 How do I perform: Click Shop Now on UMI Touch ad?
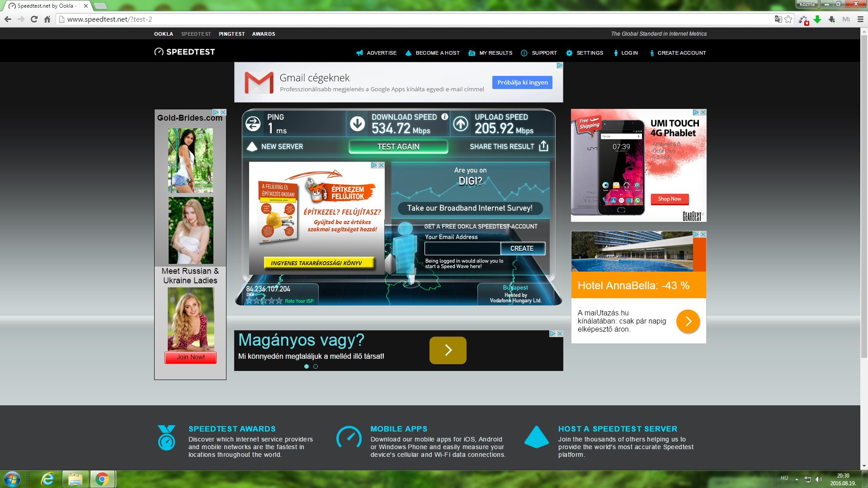[x=670, y=199]
